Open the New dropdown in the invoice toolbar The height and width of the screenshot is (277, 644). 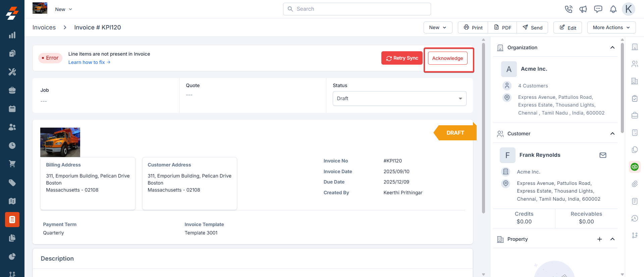pos(438,27)
